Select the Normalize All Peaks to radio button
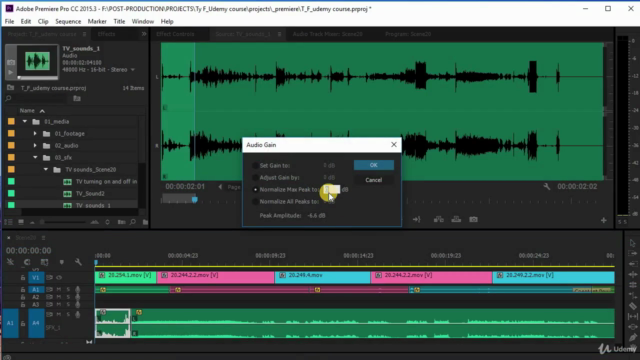 pos(255,202)
